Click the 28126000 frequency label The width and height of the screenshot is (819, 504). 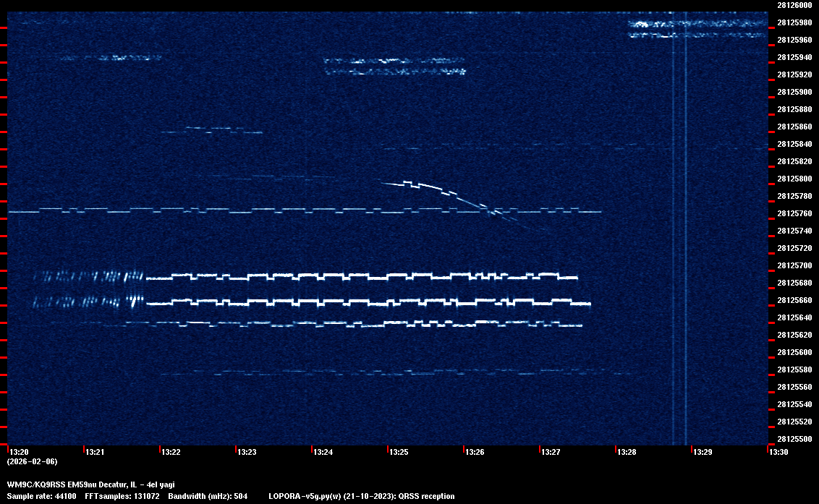coord(794,4)
